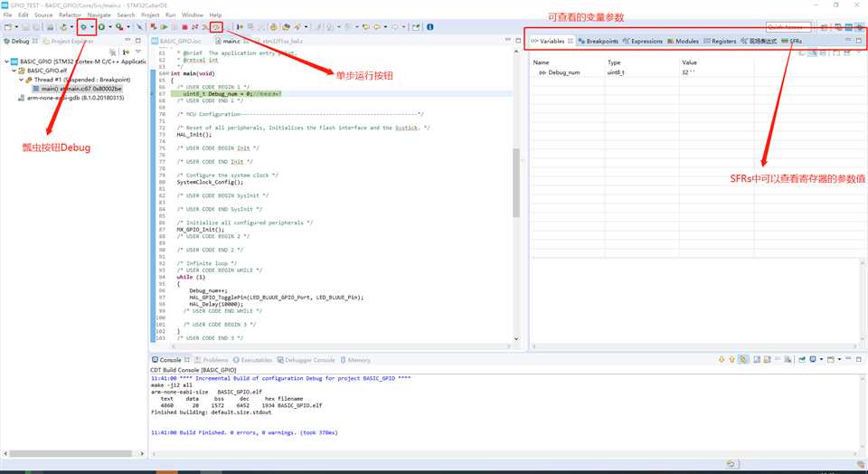
Task: Click the editor vertical scrollbar thumb
Action: coord(516,183)
